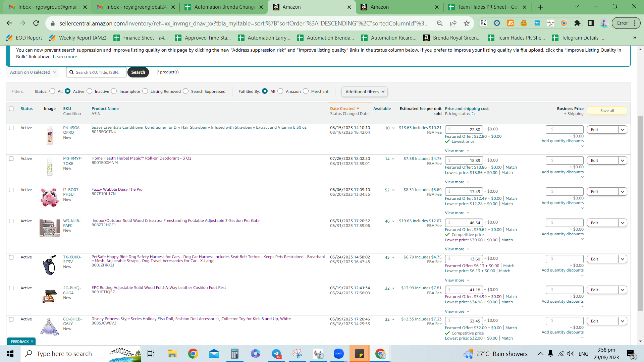The width and height of the screenshot is (644, 362).
Task: Focus the Search SKU, Title, ISBN field
Action: tap(96, 72)
